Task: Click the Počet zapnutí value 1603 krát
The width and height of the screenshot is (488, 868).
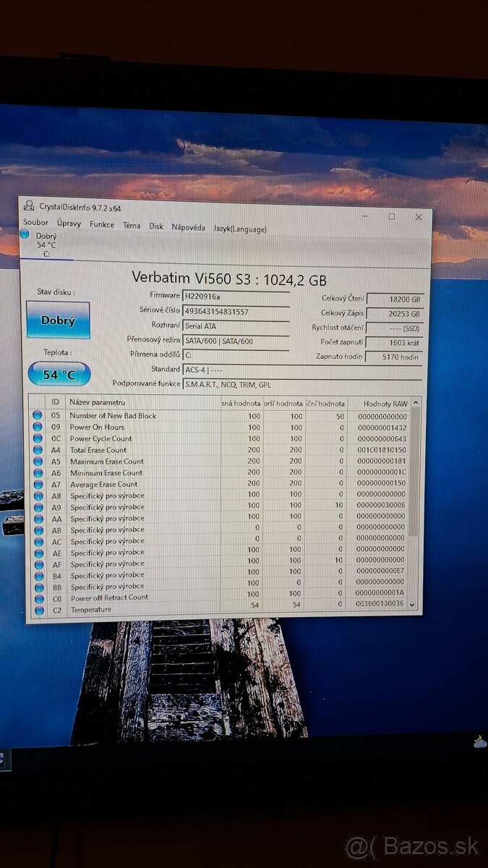Action: [x=394, y=342]
